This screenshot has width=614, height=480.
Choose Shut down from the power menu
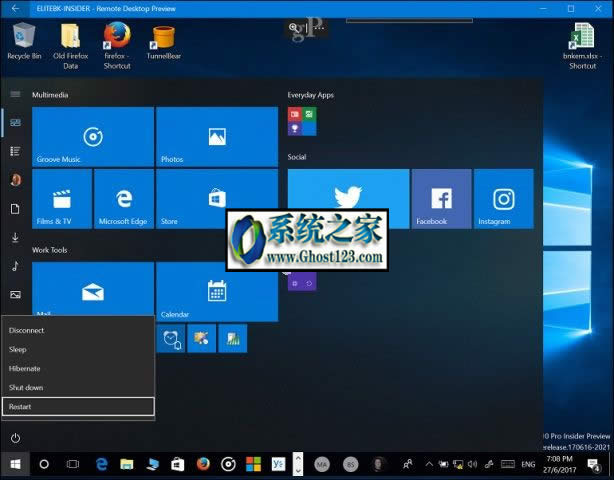[78, 387]
